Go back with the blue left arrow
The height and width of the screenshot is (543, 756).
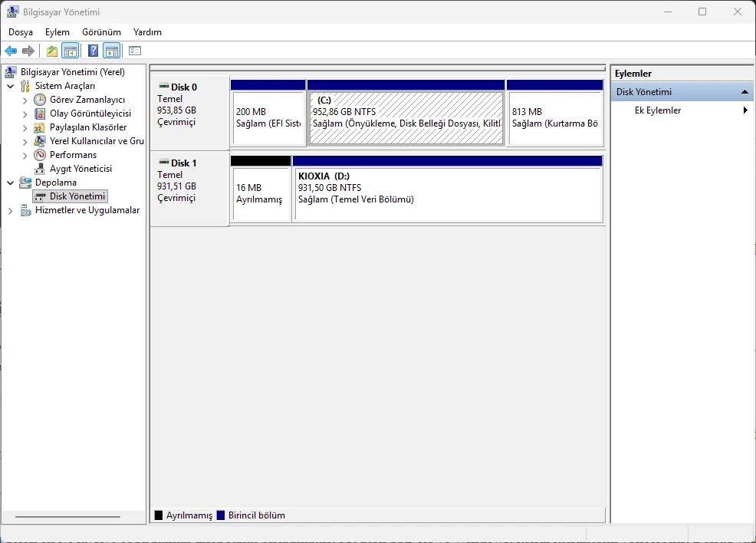(x=11, y=51)
